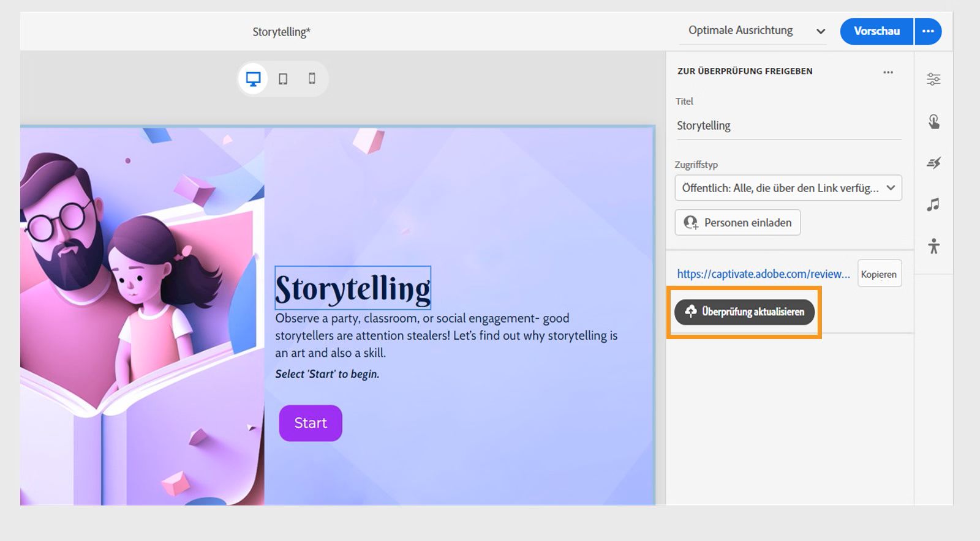Open the interactions panel hand icon
This screenshot has width=980, height=541.
click(933, 121)
